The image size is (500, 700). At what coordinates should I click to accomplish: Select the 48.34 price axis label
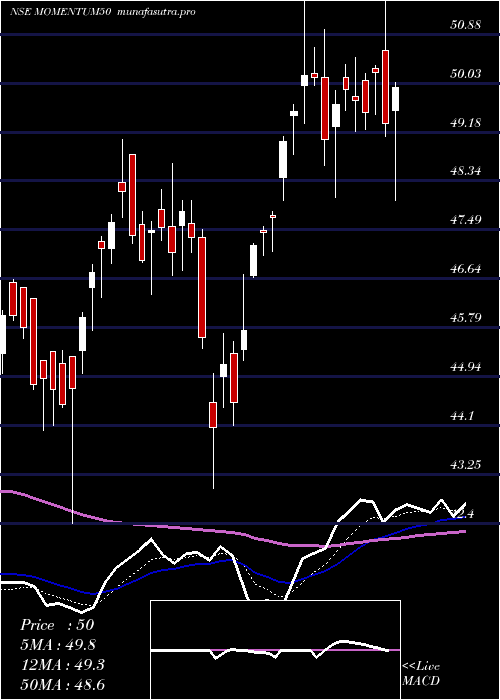pos(466,171)
